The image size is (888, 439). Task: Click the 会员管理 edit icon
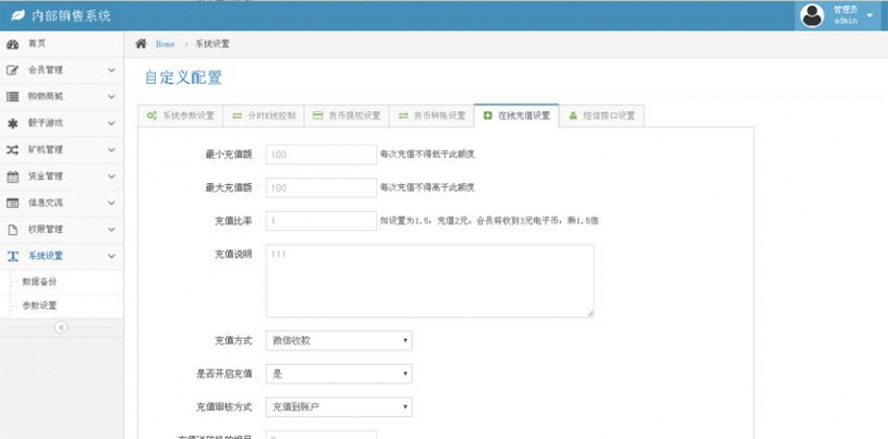(12, 70)
